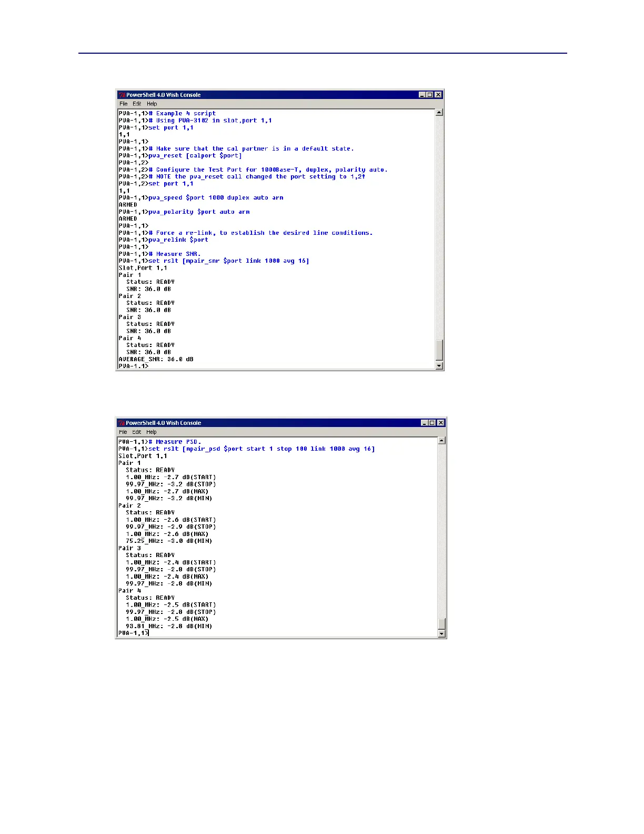Viewport: 644px width, 834px height.
Task: Click last prompt line in top console
Action: 134,366
